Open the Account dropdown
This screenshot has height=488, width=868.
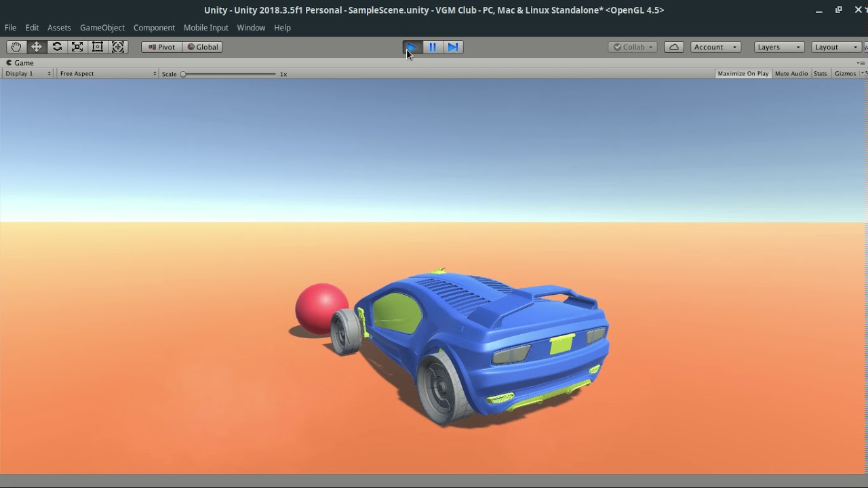click(715, 47)
